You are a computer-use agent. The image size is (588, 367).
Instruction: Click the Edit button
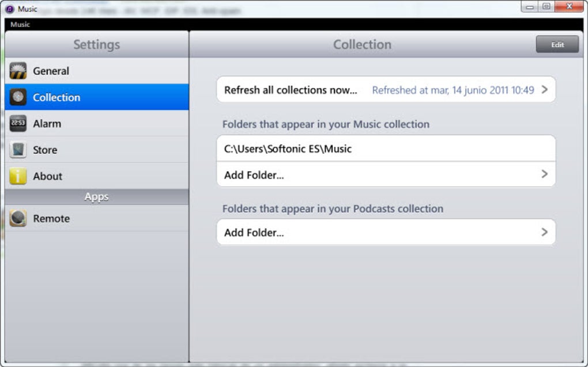point(557,44)
